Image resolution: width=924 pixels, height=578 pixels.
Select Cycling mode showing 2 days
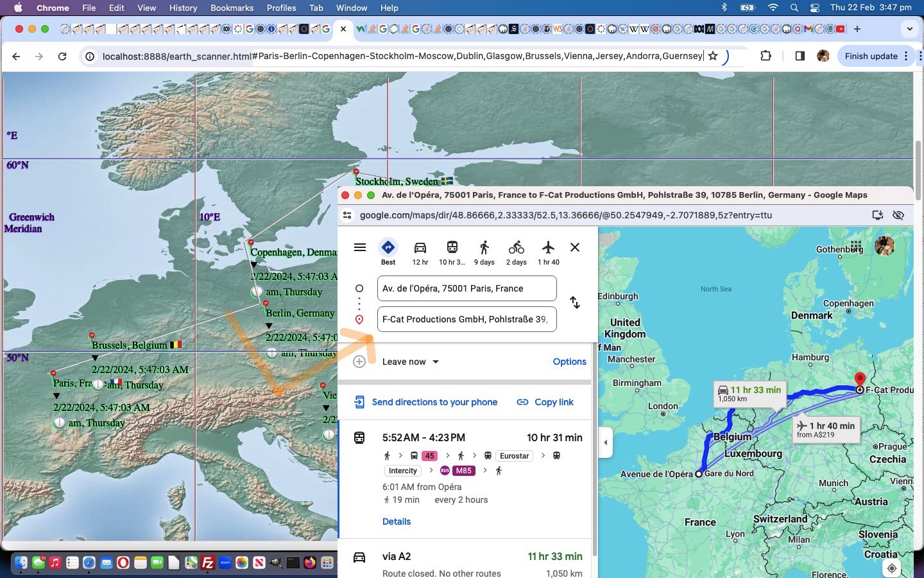click(x=517, y=252)
